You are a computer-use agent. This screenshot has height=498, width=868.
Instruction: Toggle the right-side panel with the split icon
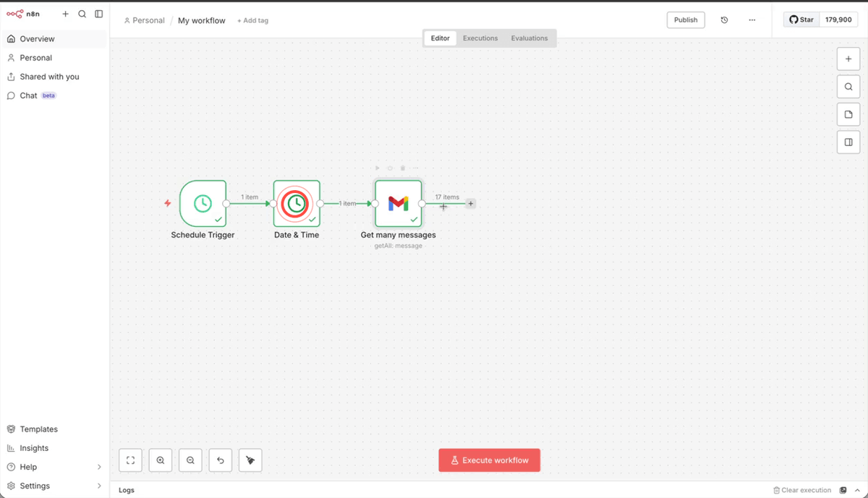point(848,142)
